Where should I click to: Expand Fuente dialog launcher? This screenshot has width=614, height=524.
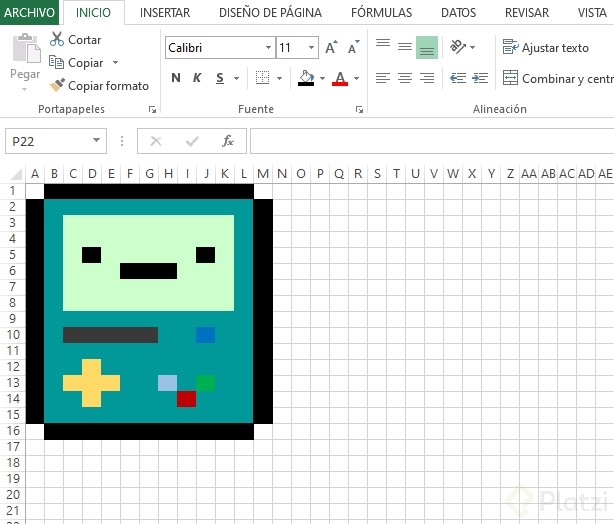[359, 110]
